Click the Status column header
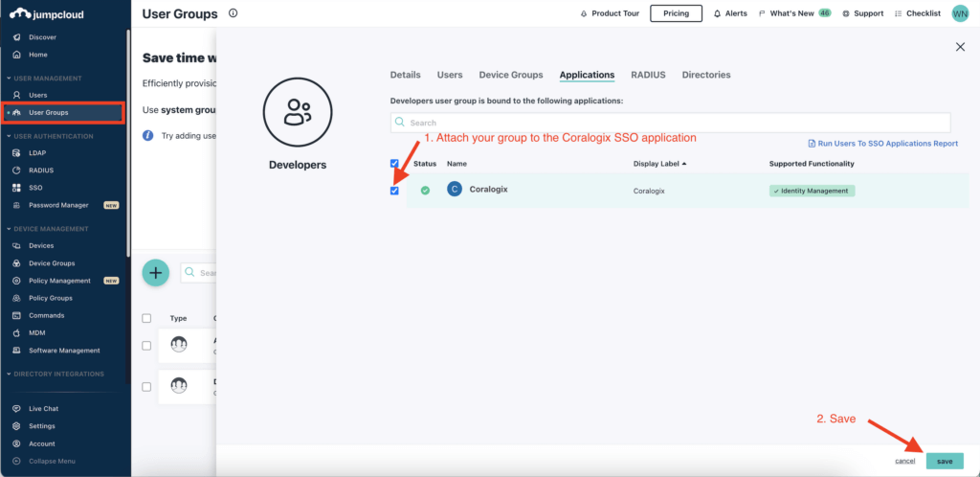 click(x=425, y=163)
